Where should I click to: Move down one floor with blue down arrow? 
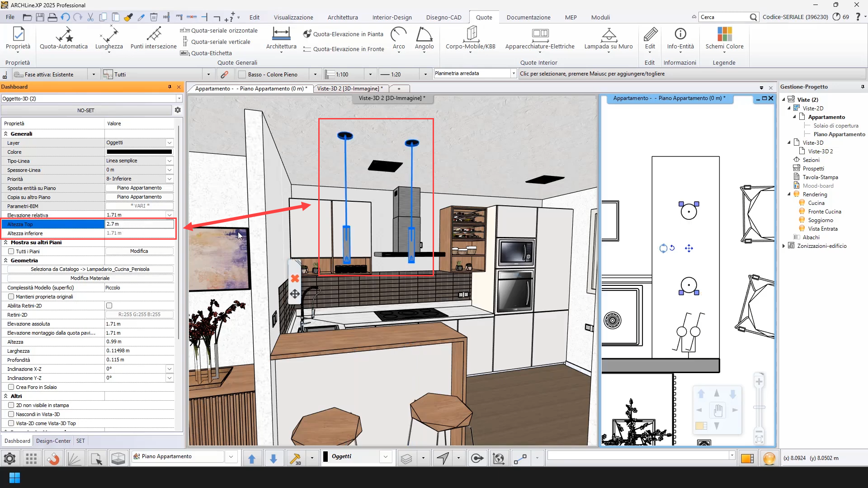click(274, 459)
